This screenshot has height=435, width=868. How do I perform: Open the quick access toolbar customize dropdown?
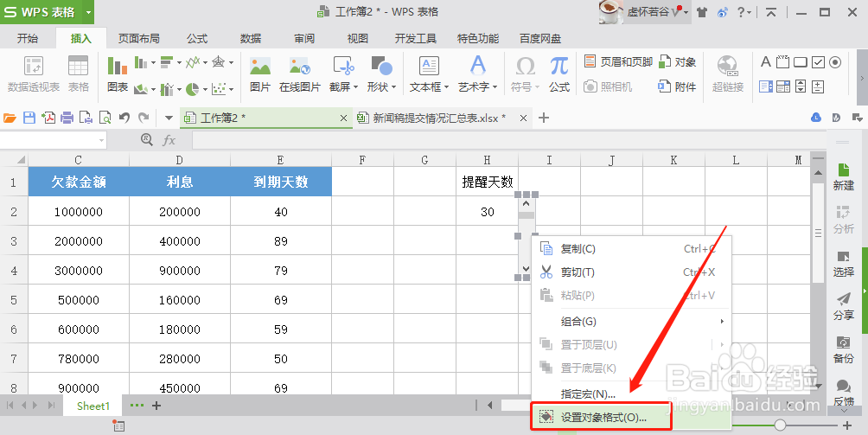click(x=169, y=118)
